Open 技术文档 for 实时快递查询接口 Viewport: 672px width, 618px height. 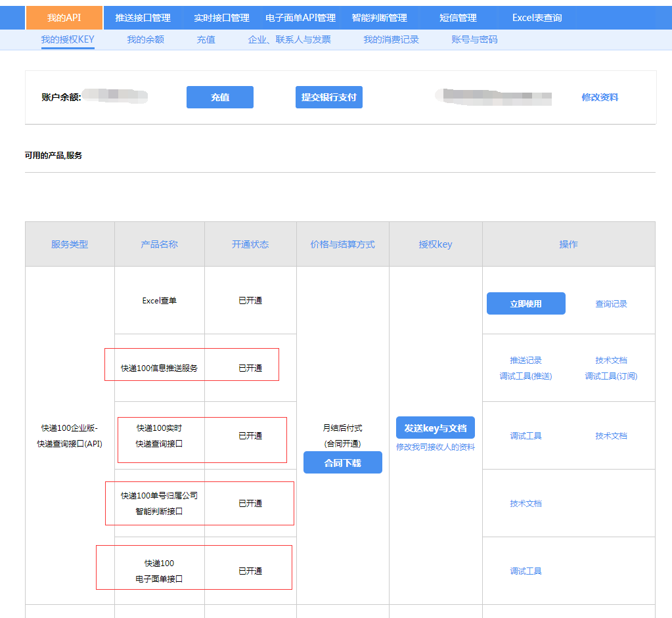tap(611, 435)
